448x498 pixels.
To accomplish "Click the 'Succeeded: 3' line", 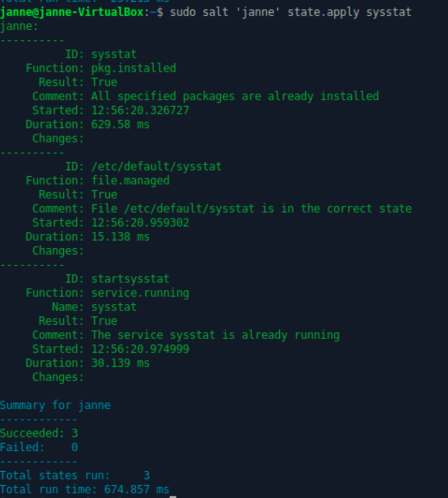I will 39,433.
